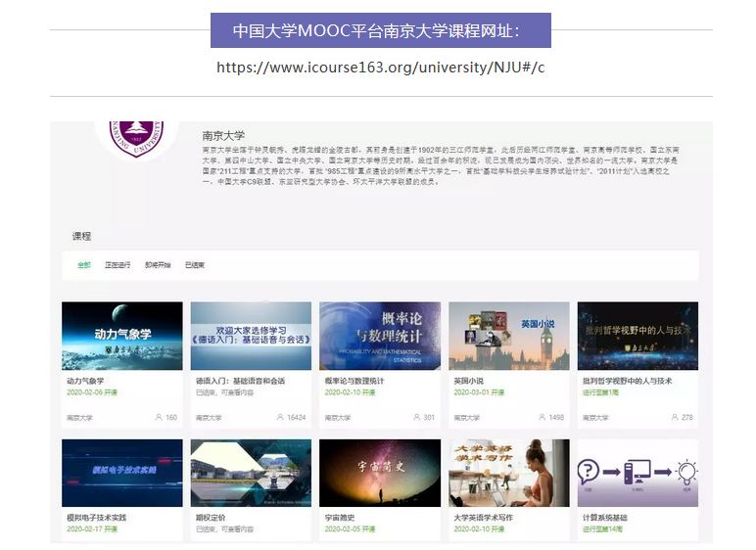756x550 pixels.
Task: Click the 批判哲学视野中的人与技术 thumbnail
Action: 638,336
